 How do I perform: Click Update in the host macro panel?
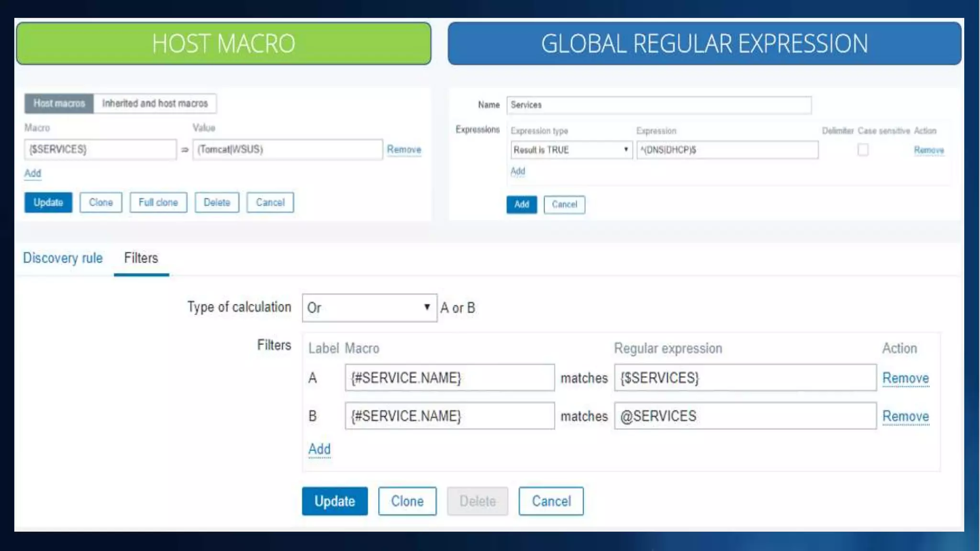coord(48,202)
